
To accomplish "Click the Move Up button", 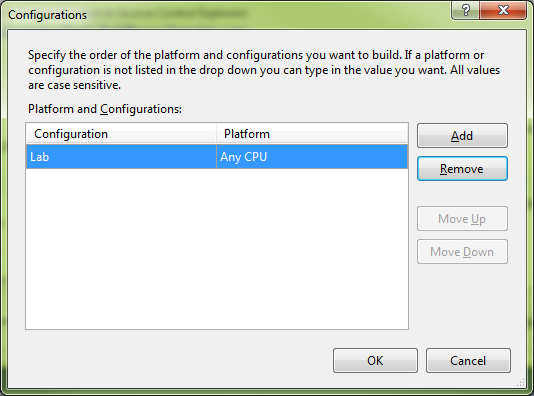I will click(x=462, y=219).
